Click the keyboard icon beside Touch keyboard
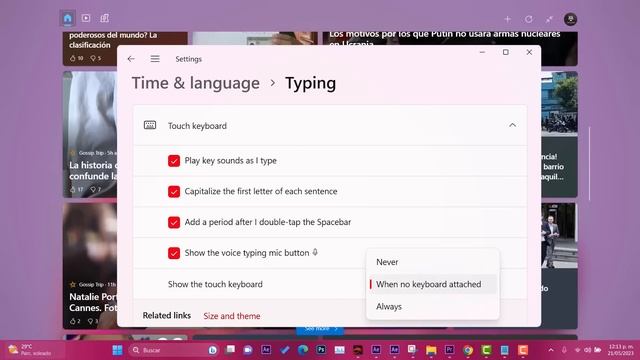The image size is (640, 360). tap(150, 125)
